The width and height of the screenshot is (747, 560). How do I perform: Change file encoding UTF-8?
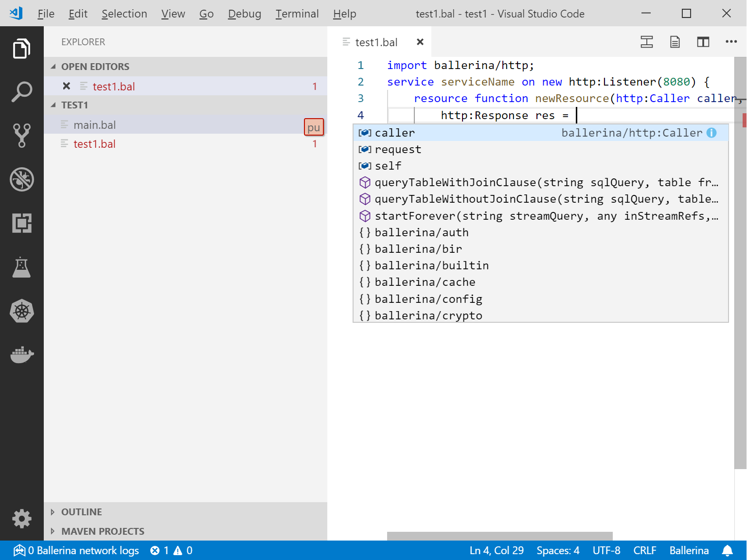click(606, 550)
